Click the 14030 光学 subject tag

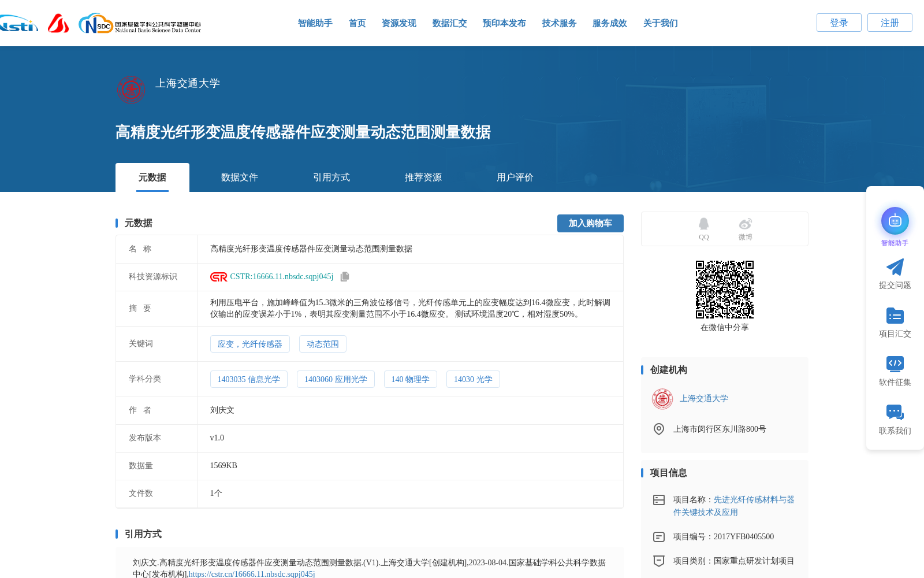[x=473, y=379]
